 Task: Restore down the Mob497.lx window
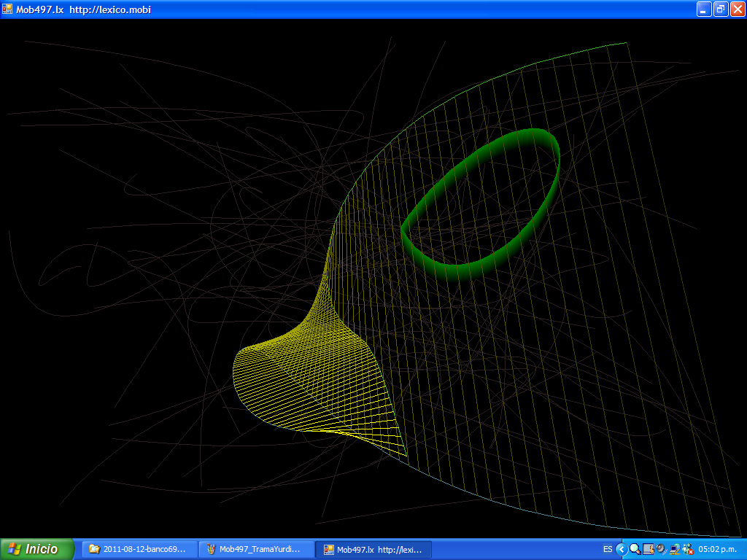point(721,9)
